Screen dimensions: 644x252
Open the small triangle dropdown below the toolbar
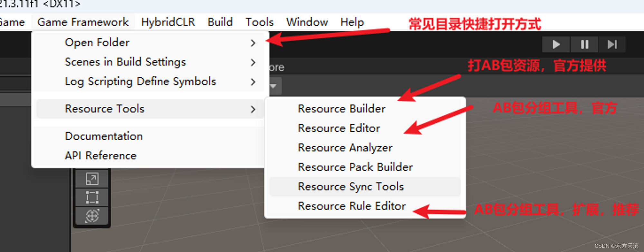click(x=272, y=86)
